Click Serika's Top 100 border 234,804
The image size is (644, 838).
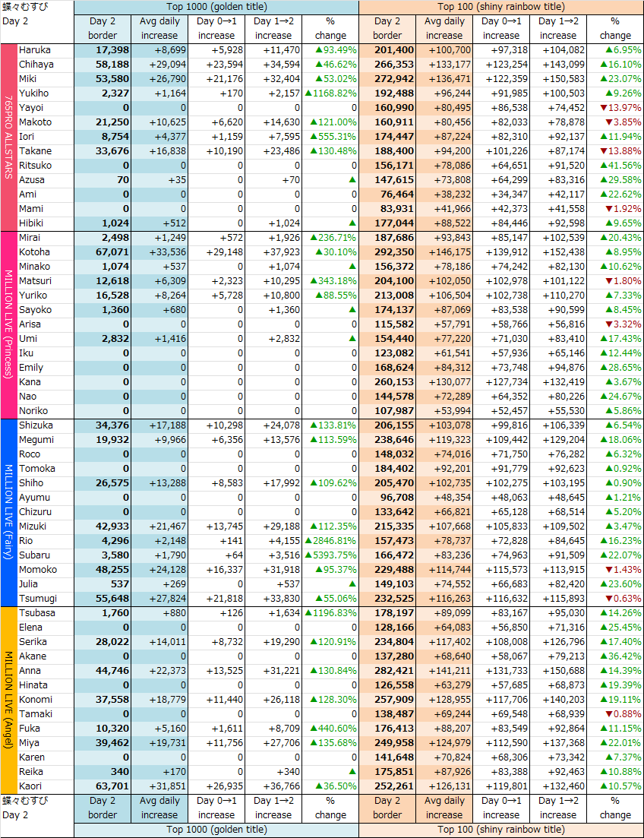(x=387, y=642)
